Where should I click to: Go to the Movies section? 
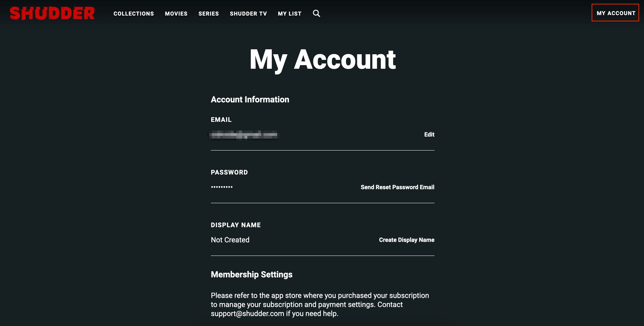pos(176,14)
